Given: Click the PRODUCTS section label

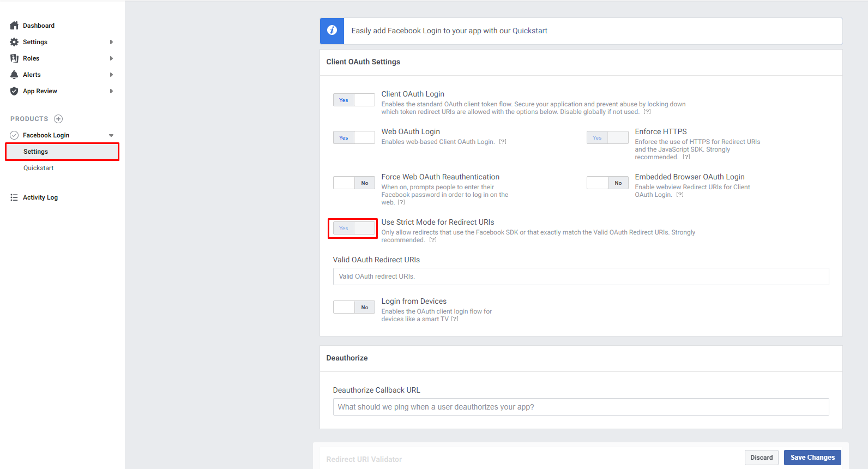Looking at the screenshot, I should pos(29,119).
